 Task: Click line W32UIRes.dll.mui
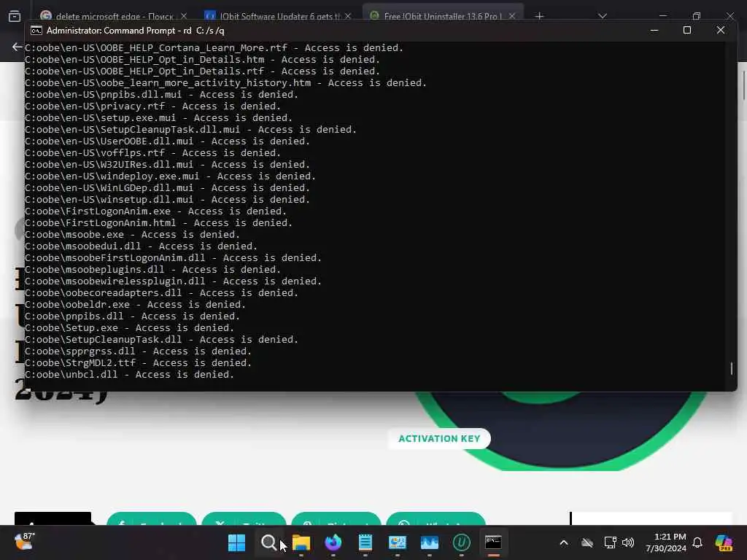(167, 165)
